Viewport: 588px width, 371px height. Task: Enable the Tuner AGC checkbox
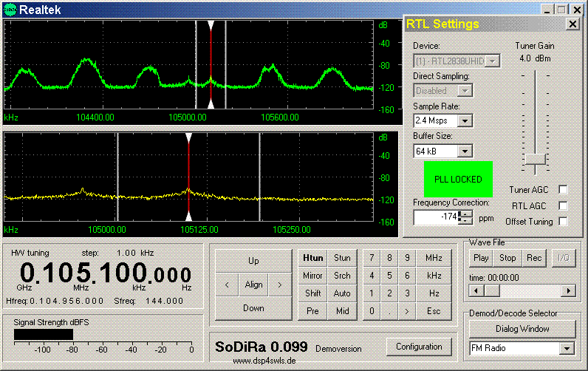click(x=563, y=190)
